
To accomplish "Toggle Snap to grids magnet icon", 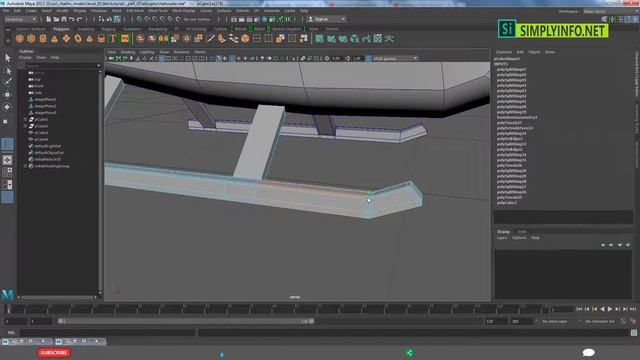I will tap(139, 19).
